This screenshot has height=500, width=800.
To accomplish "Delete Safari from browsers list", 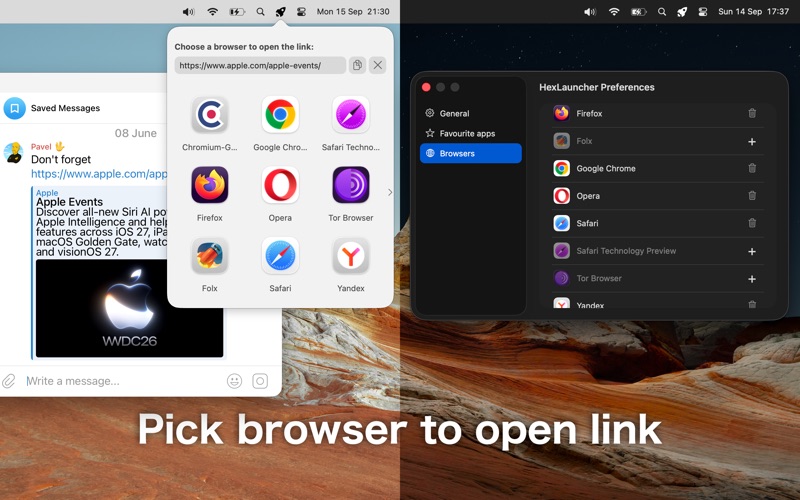I will 752,223.
